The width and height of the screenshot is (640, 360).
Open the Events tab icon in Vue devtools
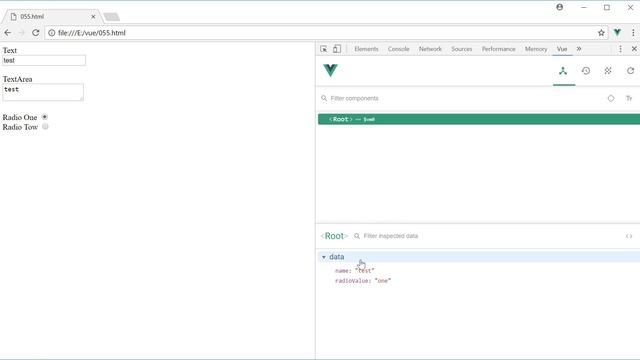click(608, 71)
